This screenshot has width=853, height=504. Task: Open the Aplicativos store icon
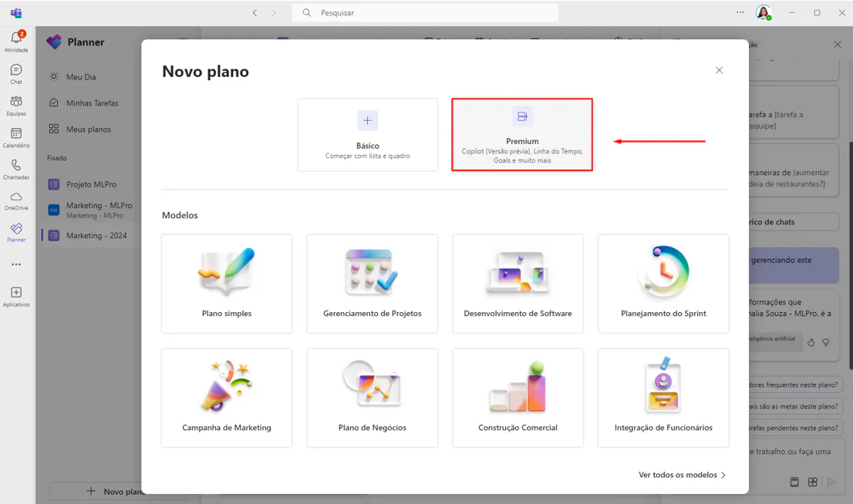(16, 296)
